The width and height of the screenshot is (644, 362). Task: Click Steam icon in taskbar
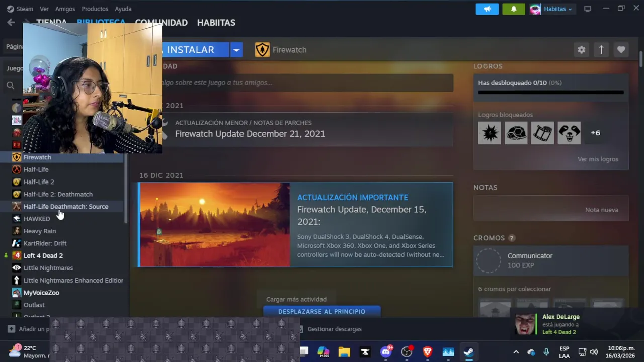[x=468, y=352]
